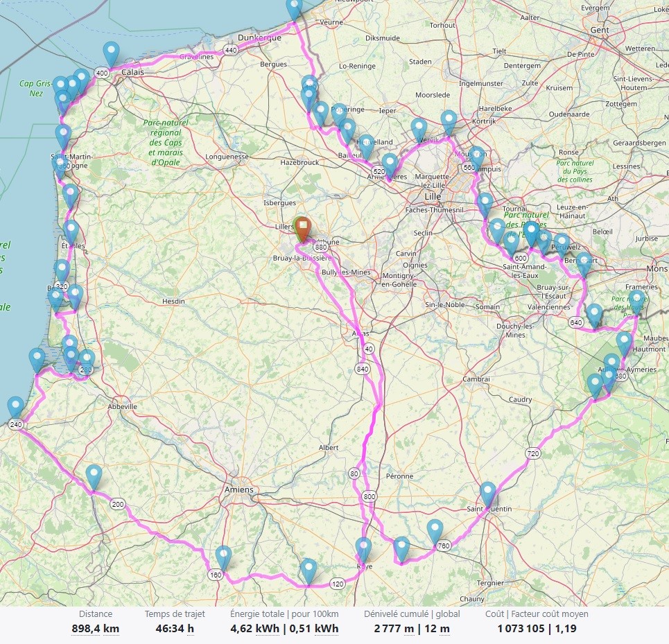
Task: Select the waypoint pin near the 760 km label
Action: coord(435,530)
